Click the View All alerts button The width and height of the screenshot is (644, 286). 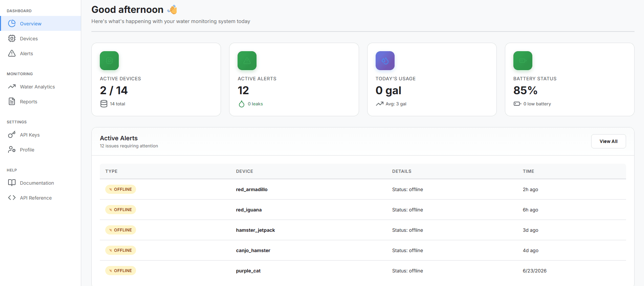point(608,141)
